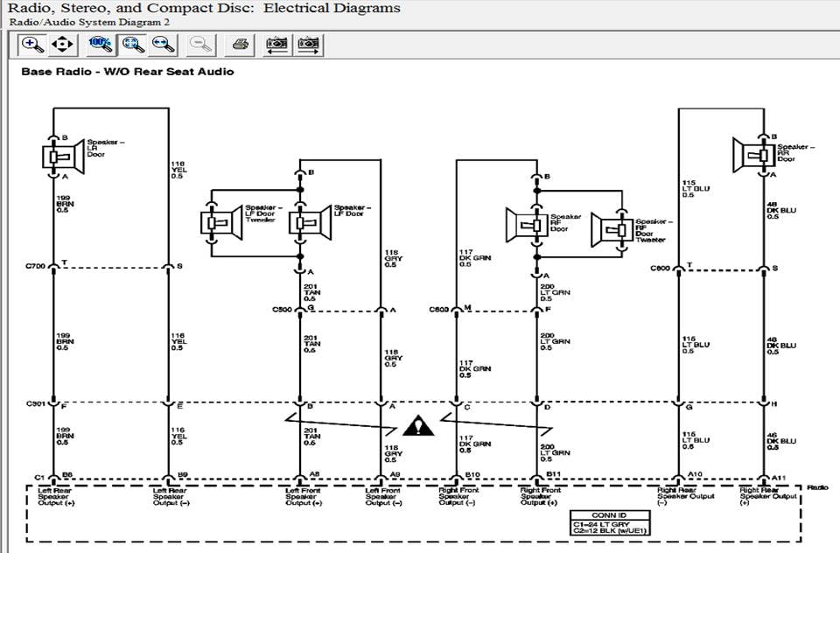Click the 'Radio' component label

click(817, 487)
